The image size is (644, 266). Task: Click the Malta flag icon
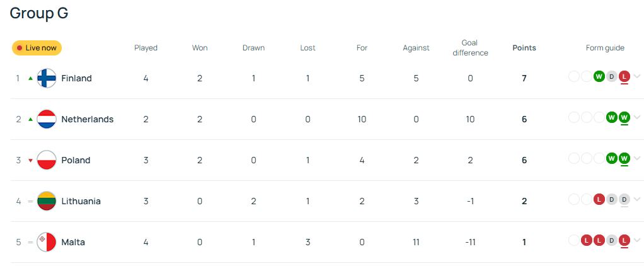coord(47,242)
